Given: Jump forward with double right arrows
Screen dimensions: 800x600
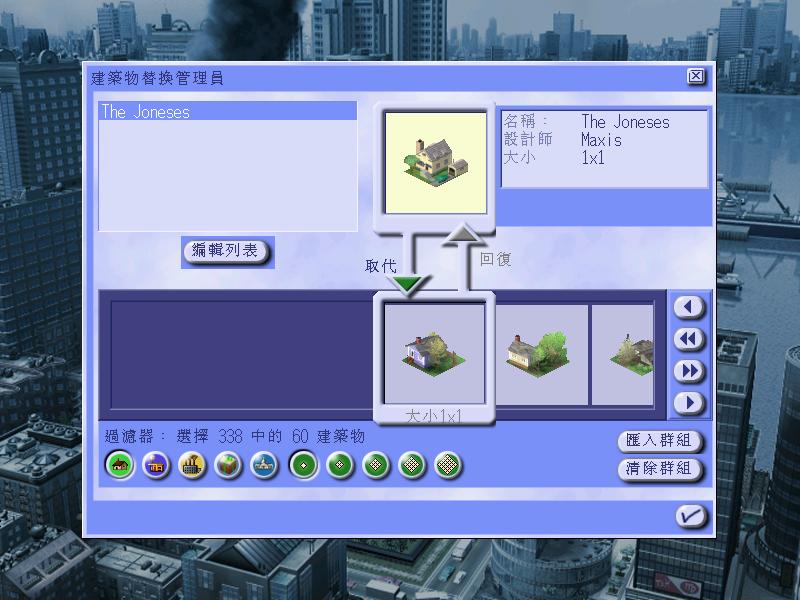Looking at the screenshot, I should [x=689, y=371].
